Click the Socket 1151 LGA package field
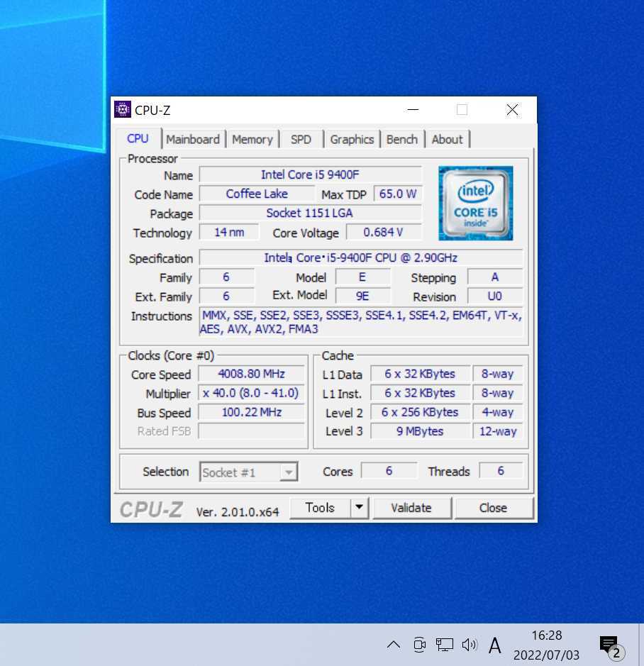This screenshot has width=644, height=666. tap(310, 213)
